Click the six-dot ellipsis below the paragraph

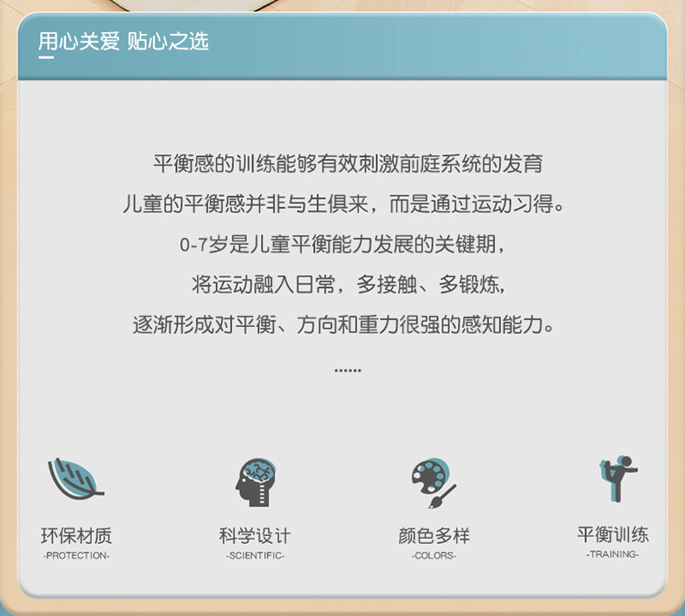point(347,370)
